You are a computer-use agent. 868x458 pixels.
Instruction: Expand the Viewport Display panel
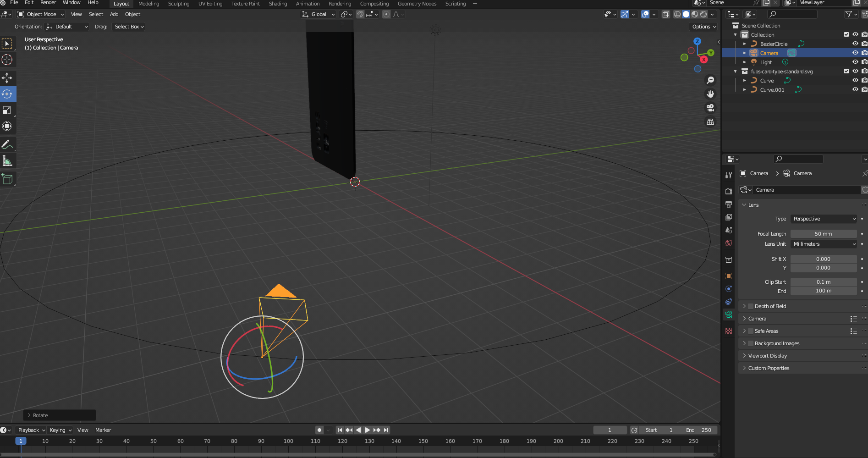pyautogui.click(x=767, y=356)
